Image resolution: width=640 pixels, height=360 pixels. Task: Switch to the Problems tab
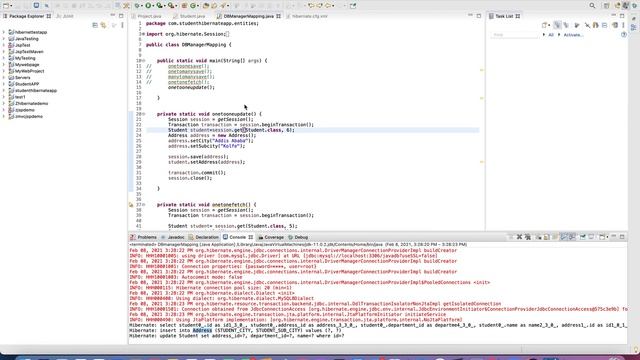pyautogui.click(x=143, y=237)
